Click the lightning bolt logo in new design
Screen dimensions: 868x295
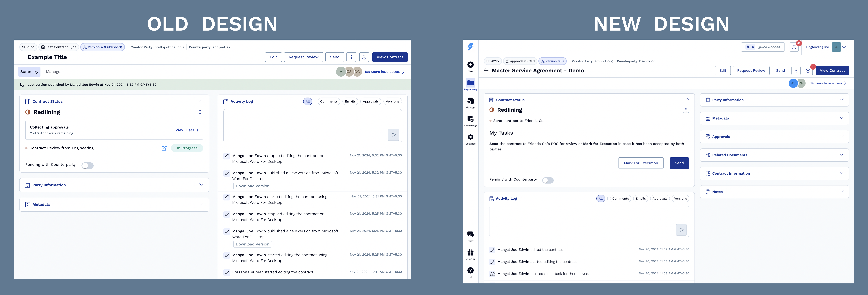coord(470,47)
